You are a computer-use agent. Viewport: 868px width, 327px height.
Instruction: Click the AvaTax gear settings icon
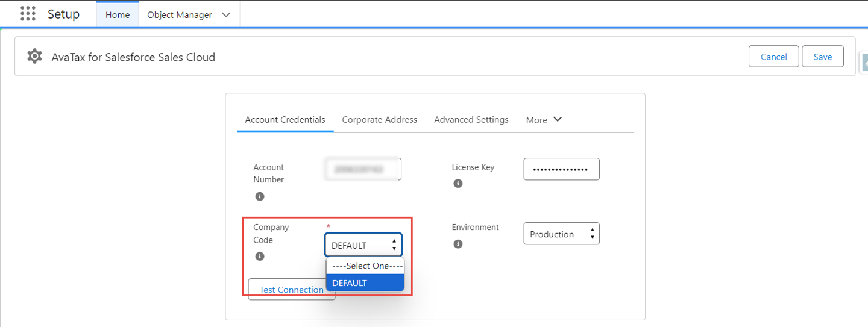point(35,57)
